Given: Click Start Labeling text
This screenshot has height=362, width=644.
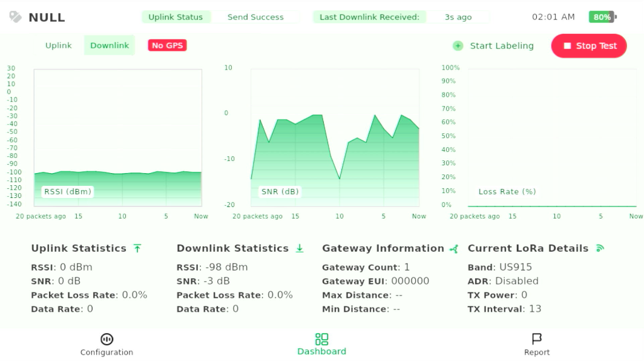Looking at the screenshot, I should 502,46.
